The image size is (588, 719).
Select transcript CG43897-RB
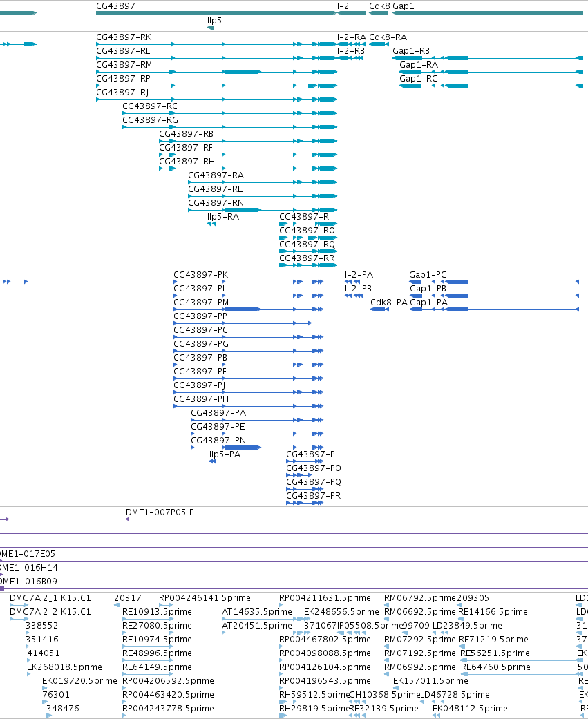[x=187, y=133]
